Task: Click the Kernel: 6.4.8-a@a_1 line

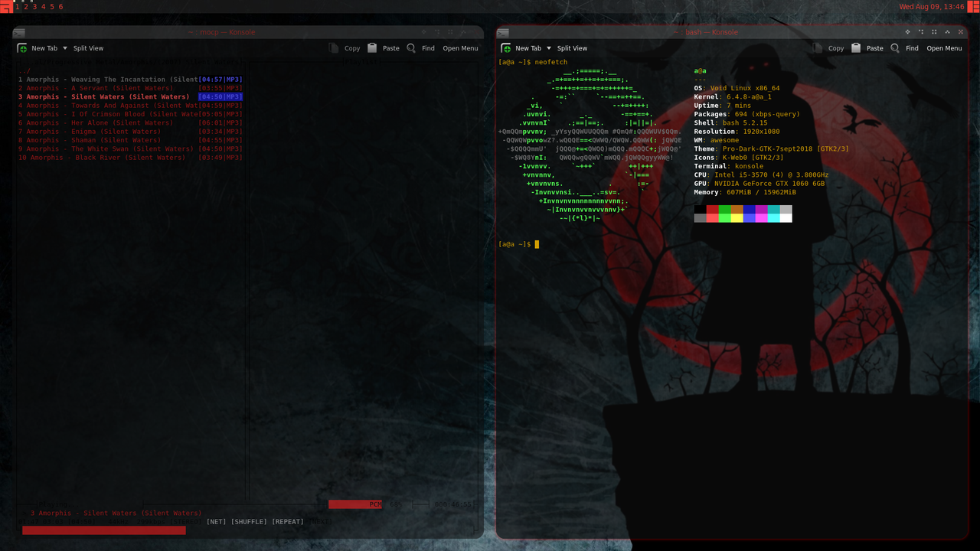Action: [733, 97]
